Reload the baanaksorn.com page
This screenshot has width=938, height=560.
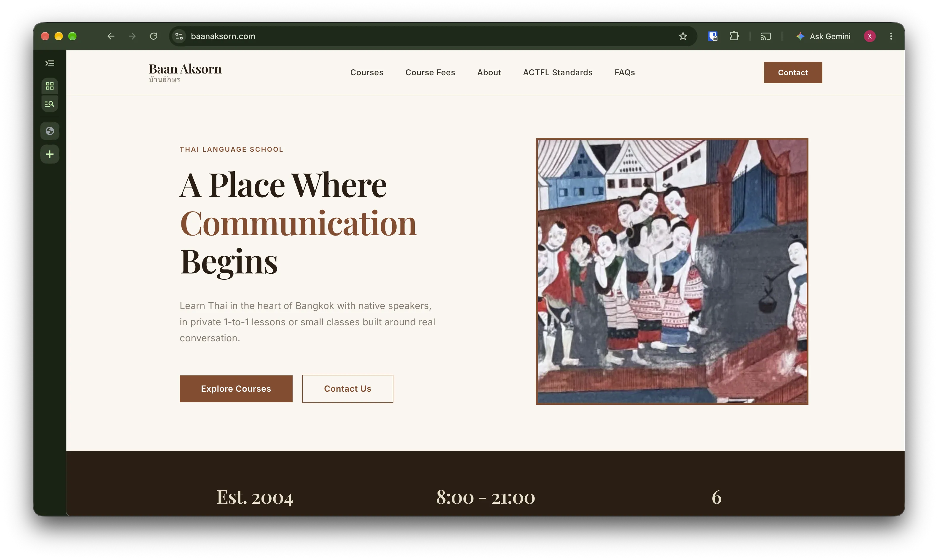coord(153,36)
